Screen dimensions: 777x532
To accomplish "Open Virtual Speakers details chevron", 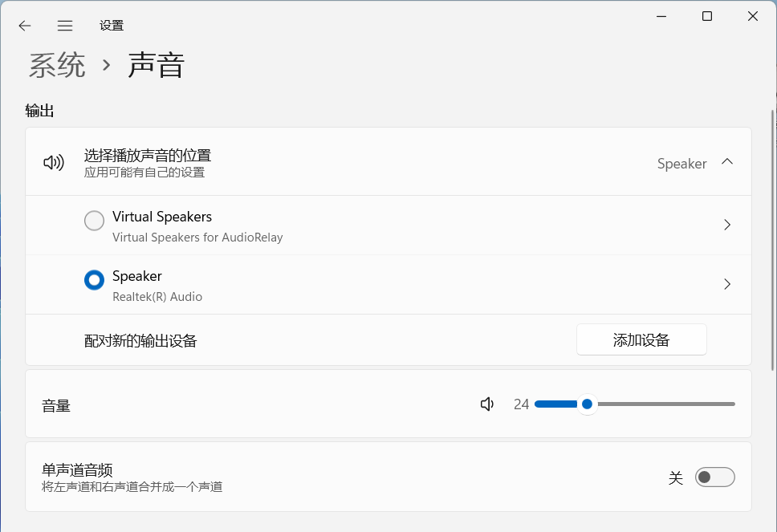I will [x=727, y=225].
